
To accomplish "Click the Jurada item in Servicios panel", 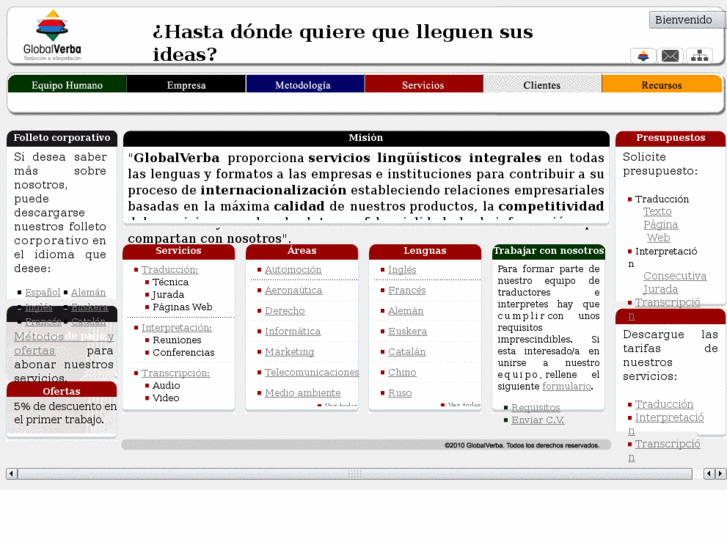I will coord(168,295).
